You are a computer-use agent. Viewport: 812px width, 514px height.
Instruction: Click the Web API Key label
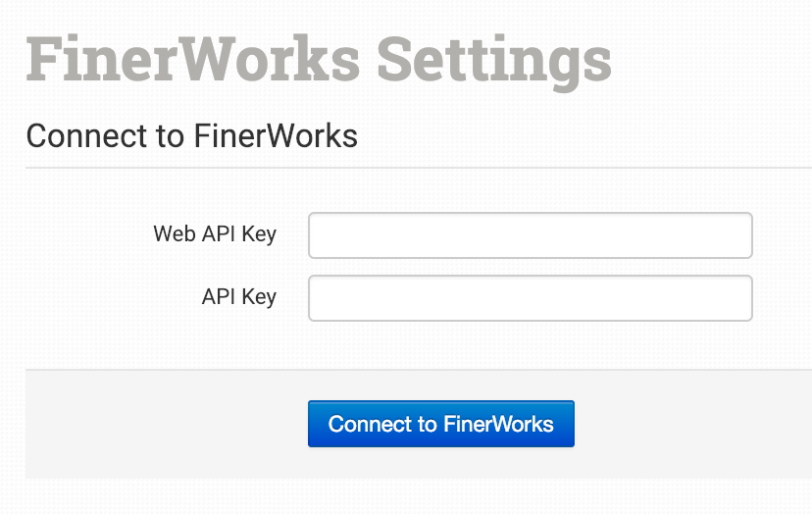[x=215, y=234]
